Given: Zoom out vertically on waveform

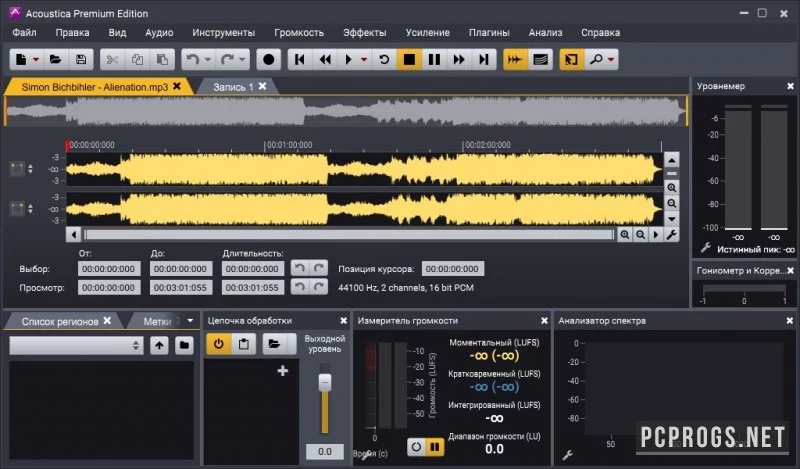Looking at the screenshot, I should point(671,204).
